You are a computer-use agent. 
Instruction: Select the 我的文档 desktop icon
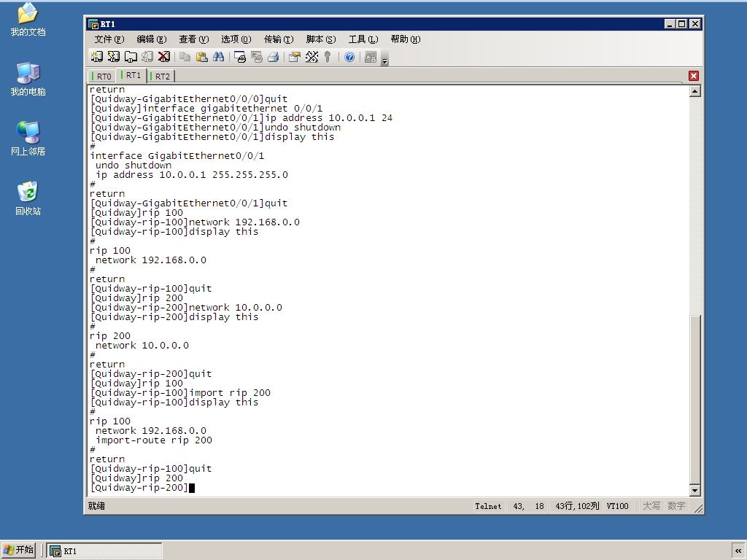pyautogui.click(x=28, y=19)
